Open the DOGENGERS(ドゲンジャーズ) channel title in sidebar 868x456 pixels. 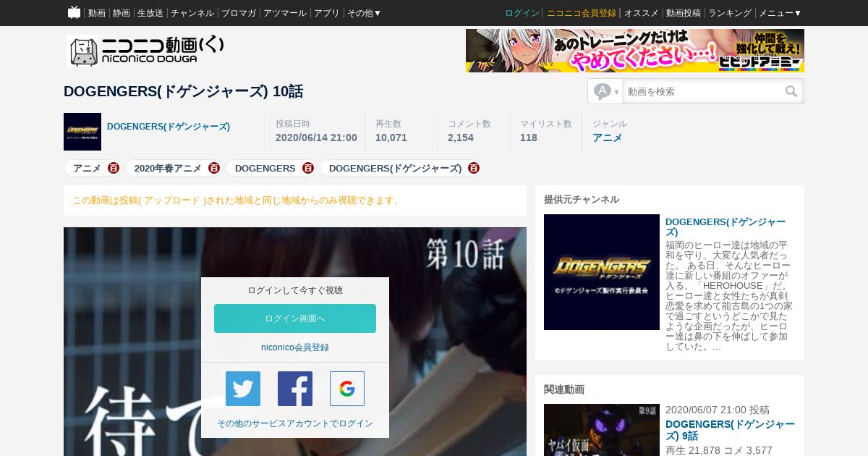[726, 227]
